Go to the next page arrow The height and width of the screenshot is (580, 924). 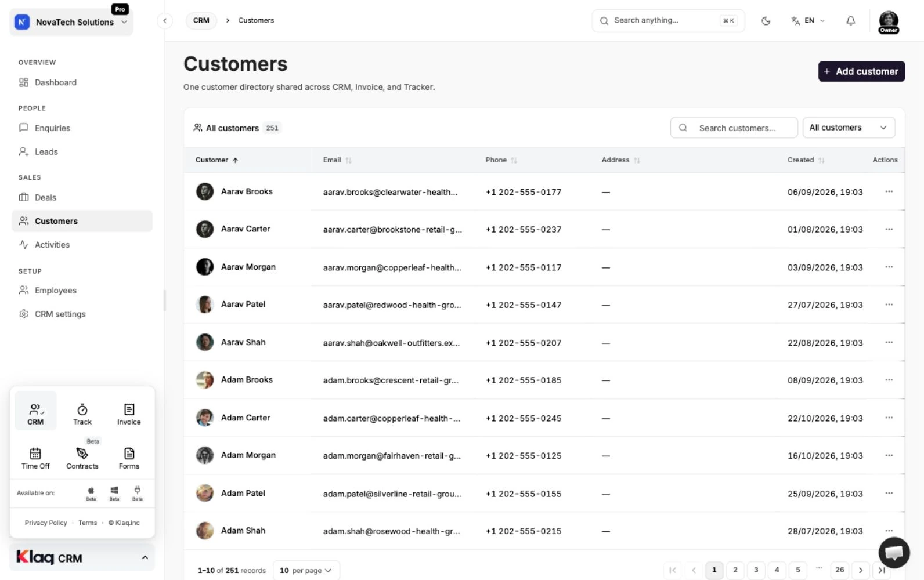click(x=861, y=570)
